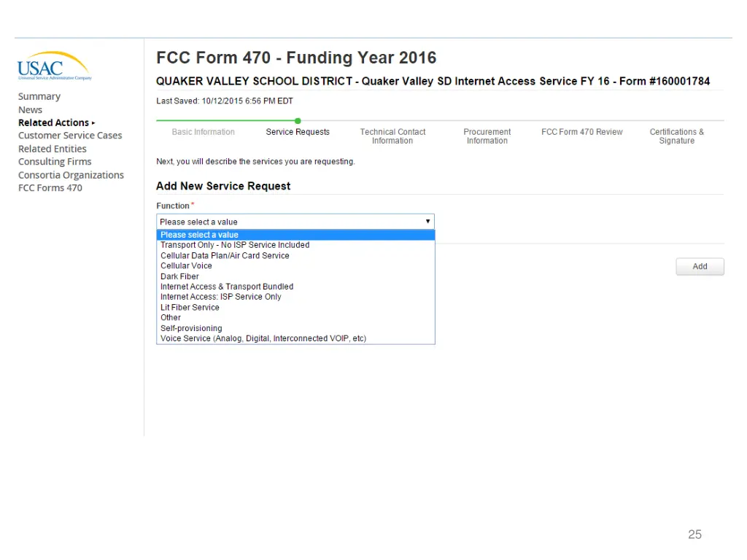Click the green progress indicator dot

point(298,121)
